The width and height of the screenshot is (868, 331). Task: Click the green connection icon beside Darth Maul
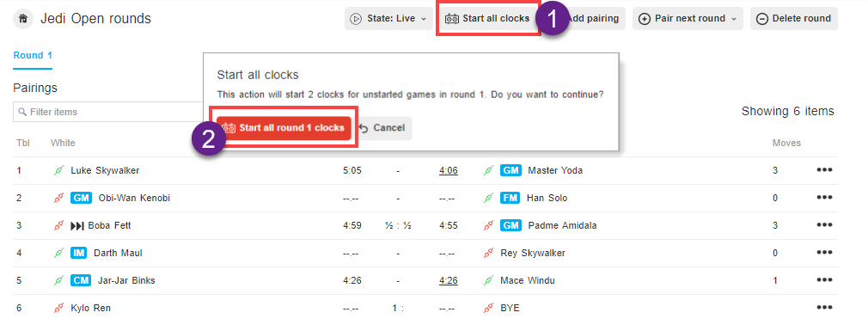pos(58,253)
